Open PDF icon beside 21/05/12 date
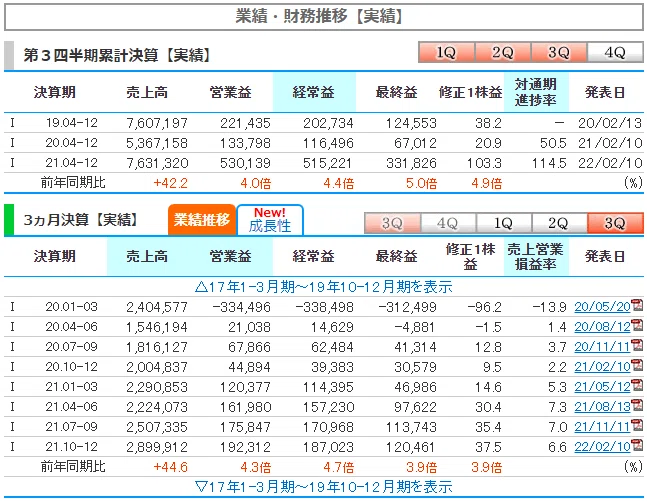Image resolution: width=647 pixels, height=501 pixels. 637,385
